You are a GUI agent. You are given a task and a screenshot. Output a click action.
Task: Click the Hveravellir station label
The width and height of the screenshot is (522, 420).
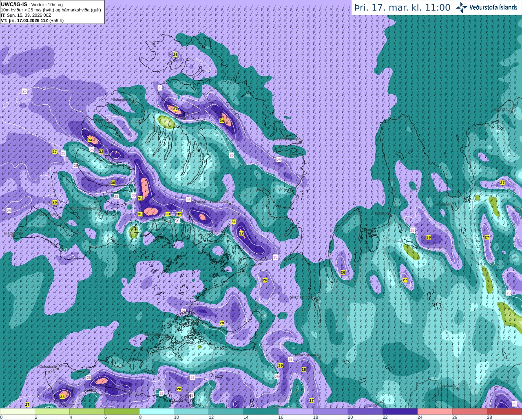pyautogui.click(x=448, y=386)
